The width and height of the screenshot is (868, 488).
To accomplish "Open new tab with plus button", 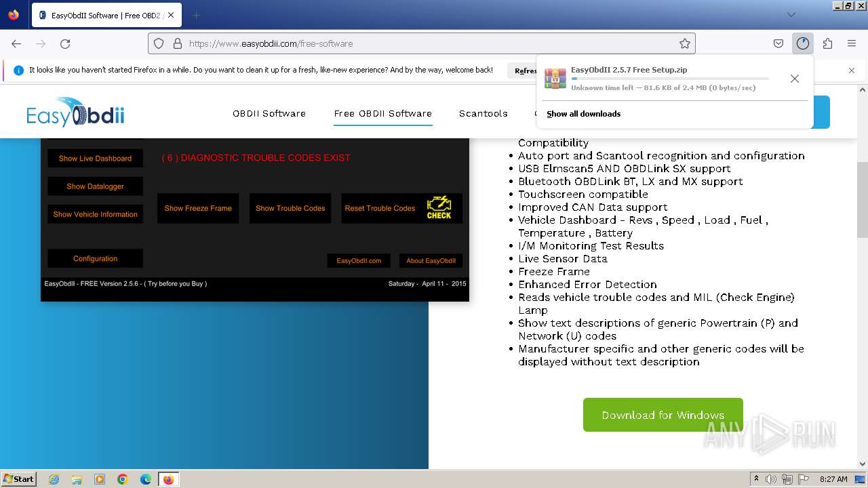I will 196,15.
